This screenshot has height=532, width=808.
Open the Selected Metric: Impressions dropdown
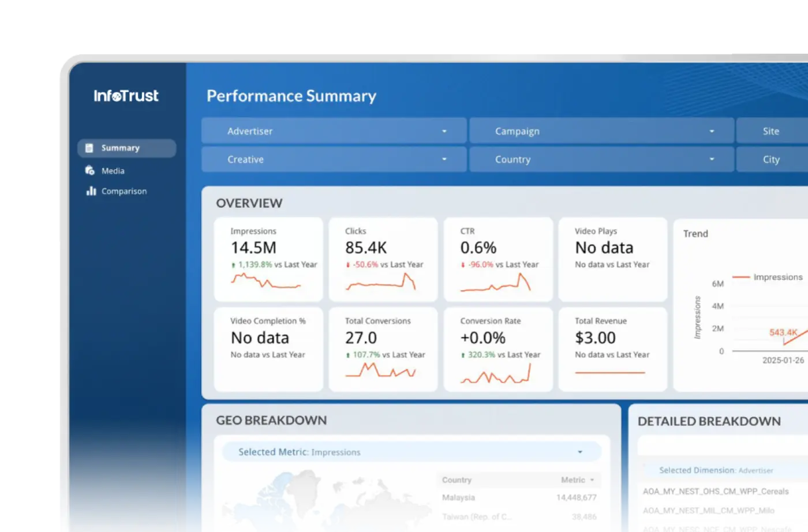(412, 452)
